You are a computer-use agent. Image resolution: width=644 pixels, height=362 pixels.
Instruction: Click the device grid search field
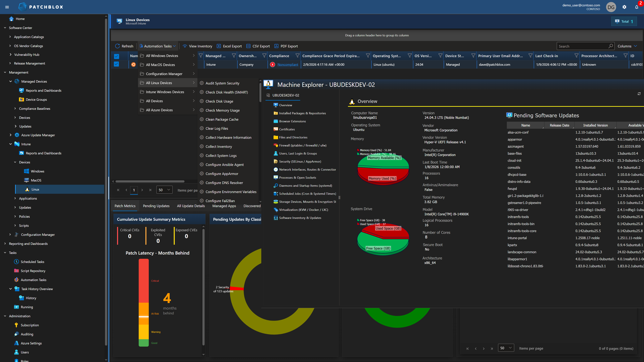pyautogui.click(x=582, y=46)
